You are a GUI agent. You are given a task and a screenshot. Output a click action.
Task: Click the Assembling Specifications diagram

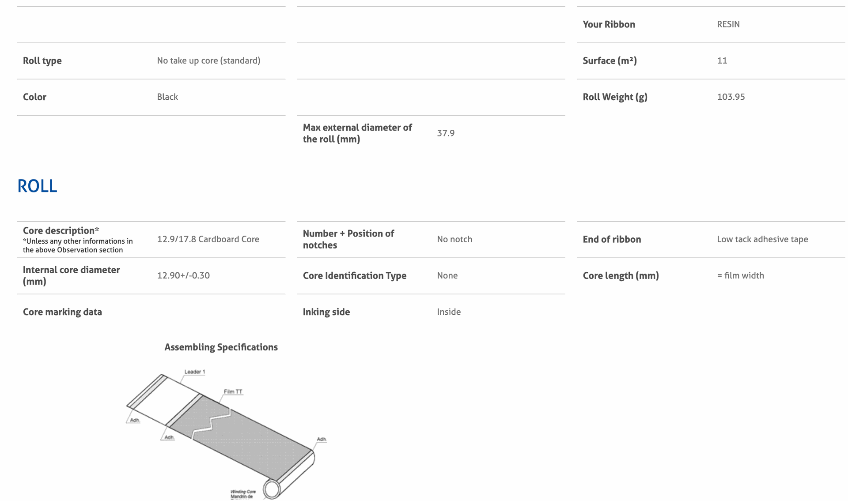227,434
